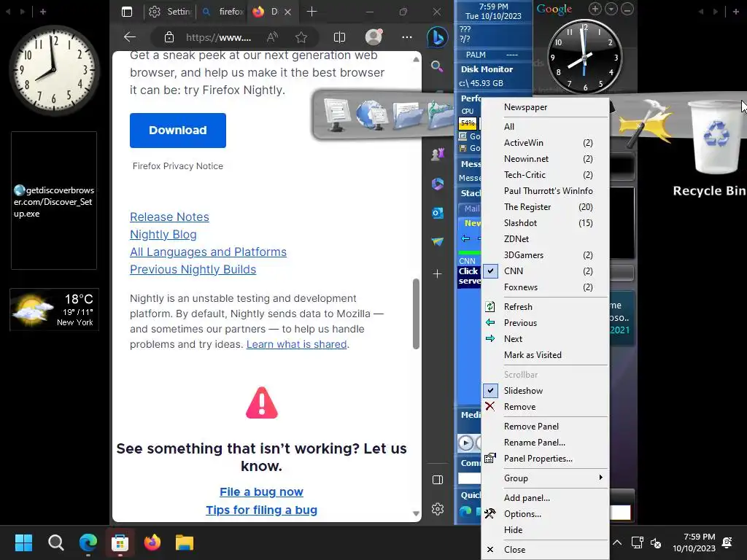Select The Register feed in menu
The width and height of the screenshot is (747, 560).
pyautogui.click(x=546, y=206)
